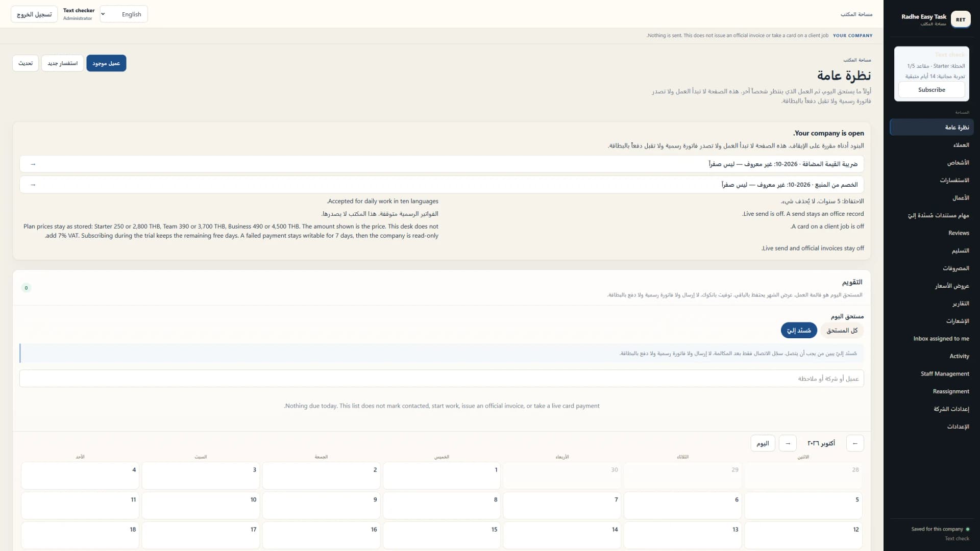Click the تسجيل الخروج logout button
Image resolution: width=980 pixels, height=551 pixels.
pyautogui.click(x=34, y=14)
